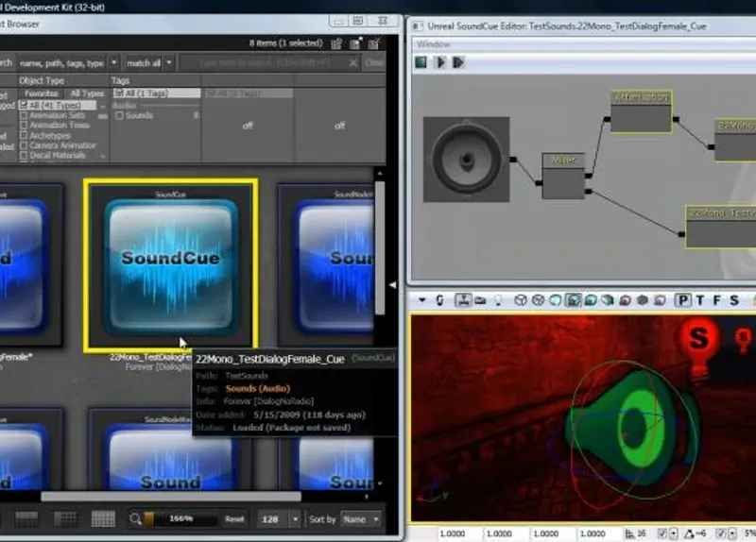Click the green sound actor in viewport
This screenshot has height=542, width=756.
pyautogui.click(x=634, y=427)
